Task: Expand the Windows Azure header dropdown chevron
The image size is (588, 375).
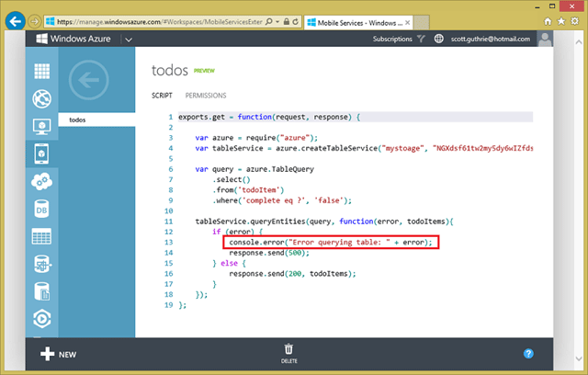Action: pyautogui.click(x=129, y=40)
